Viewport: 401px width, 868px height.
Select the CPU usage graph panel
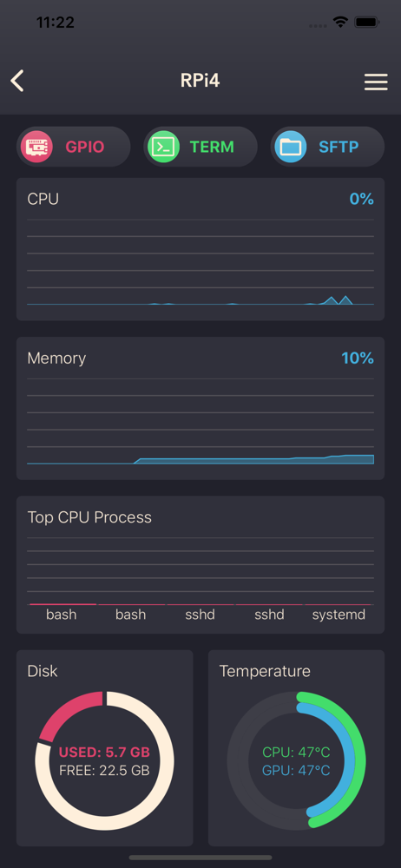pyautogui.click(x=200, y=249)
